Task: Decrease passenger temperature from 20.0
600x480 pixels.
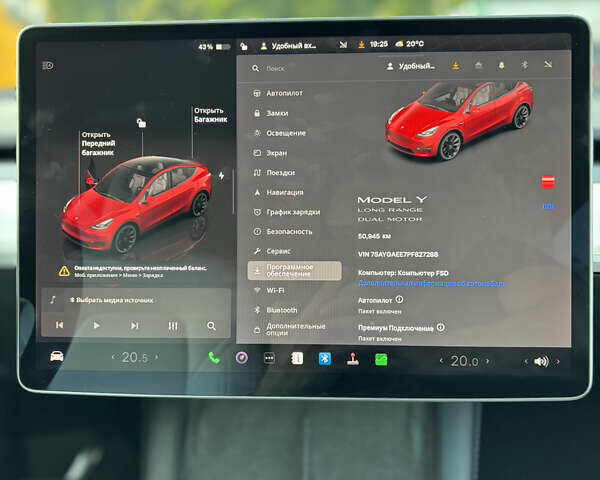Action: point(441,361)
